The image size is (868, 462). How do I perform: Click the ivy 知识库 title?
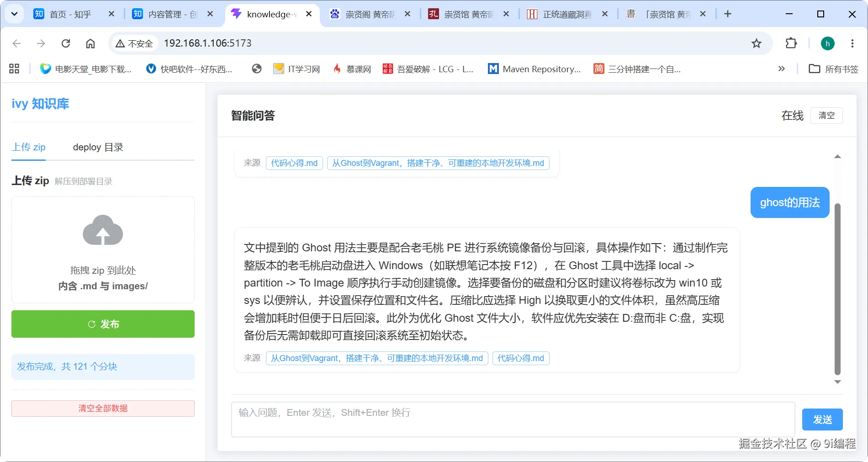[40, 104]
